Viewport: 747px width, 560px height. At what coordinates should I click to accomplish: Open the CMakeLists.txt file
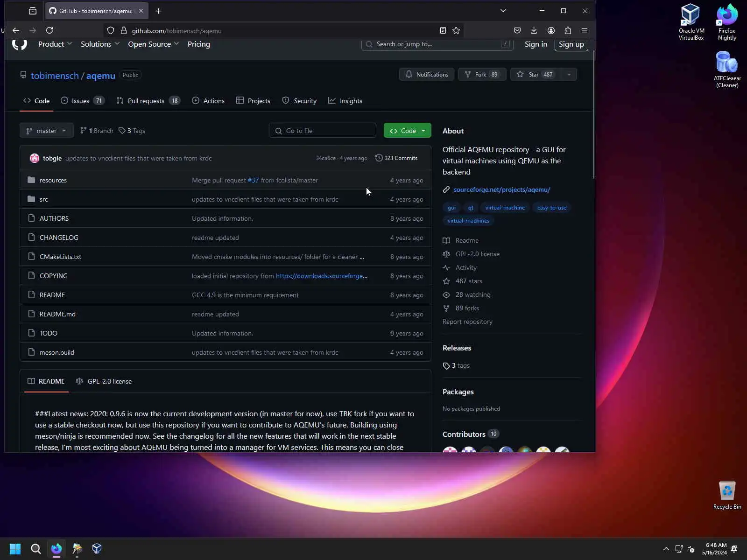pyautogui.click(x=60, y=257)
